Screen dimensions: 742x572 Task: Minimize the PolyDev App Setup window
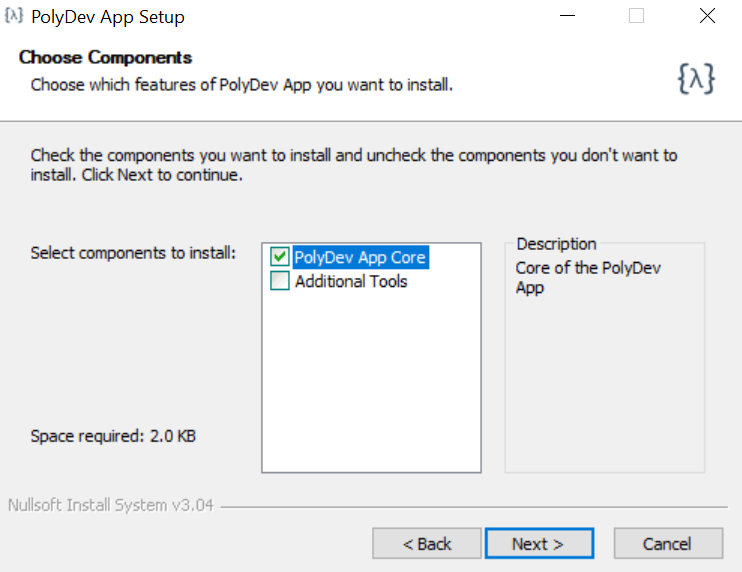tap(567, 16)
